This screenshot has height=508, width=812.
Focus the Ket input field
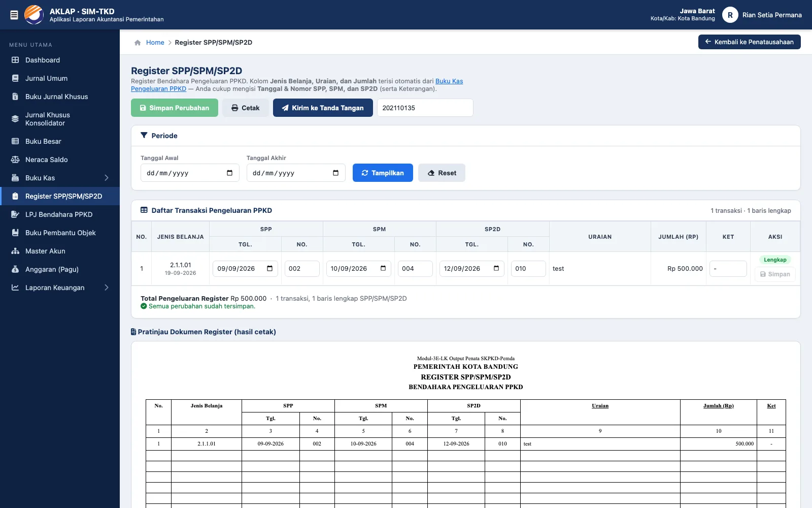728,269
